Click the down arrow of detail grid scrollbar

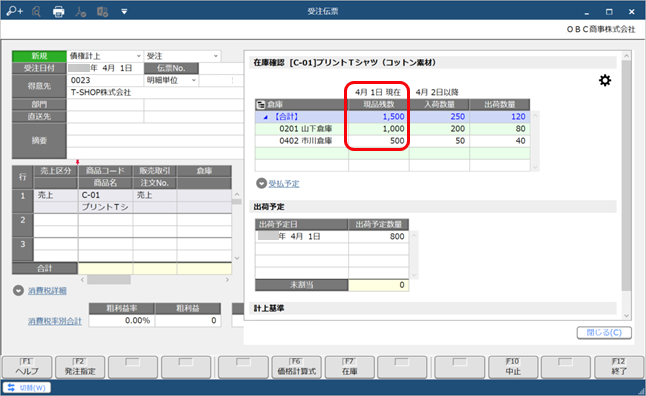pyautogui.click(x=236, y=258)
